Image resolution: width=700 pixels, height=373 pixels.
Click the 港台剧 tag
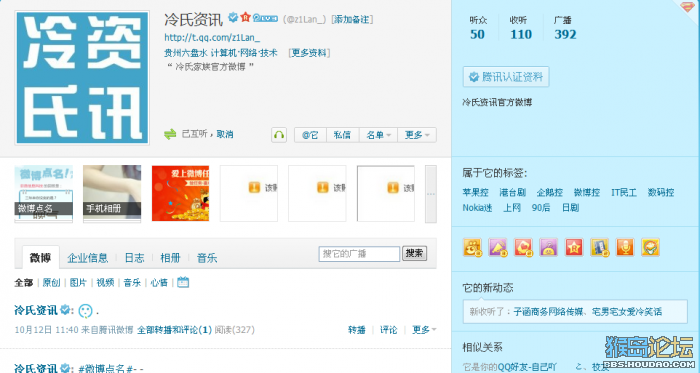[512, 192]
